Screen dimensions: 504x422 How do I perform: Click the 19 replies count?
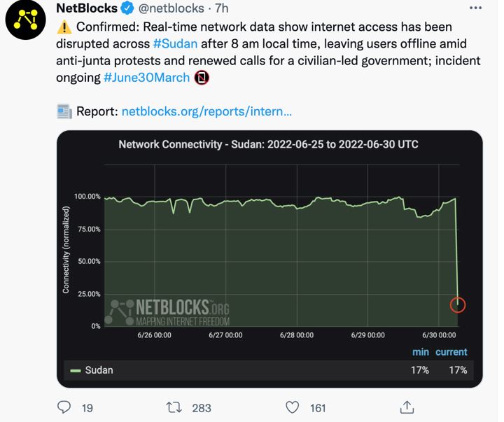(x=87, y=407)
